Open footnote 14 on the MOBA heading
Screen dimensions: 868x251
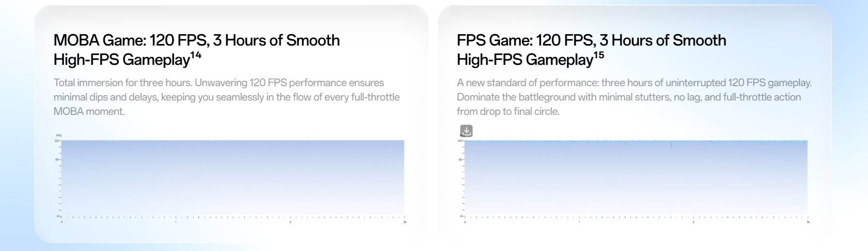196,55
